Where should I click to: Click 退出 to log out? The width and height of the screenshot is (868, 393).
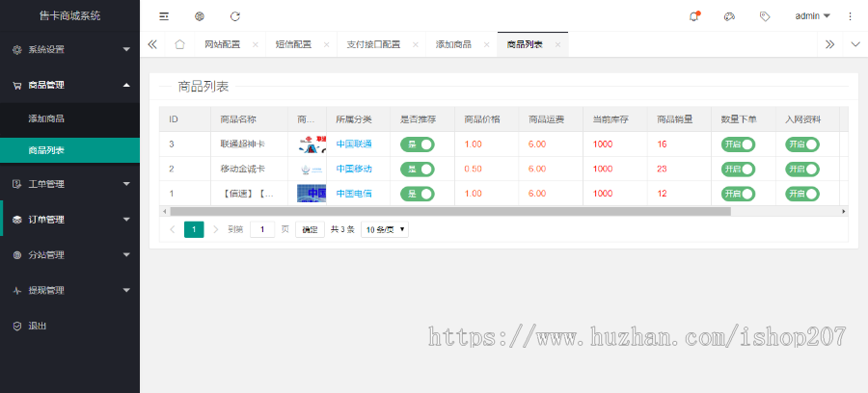click(x=38, y=327)
